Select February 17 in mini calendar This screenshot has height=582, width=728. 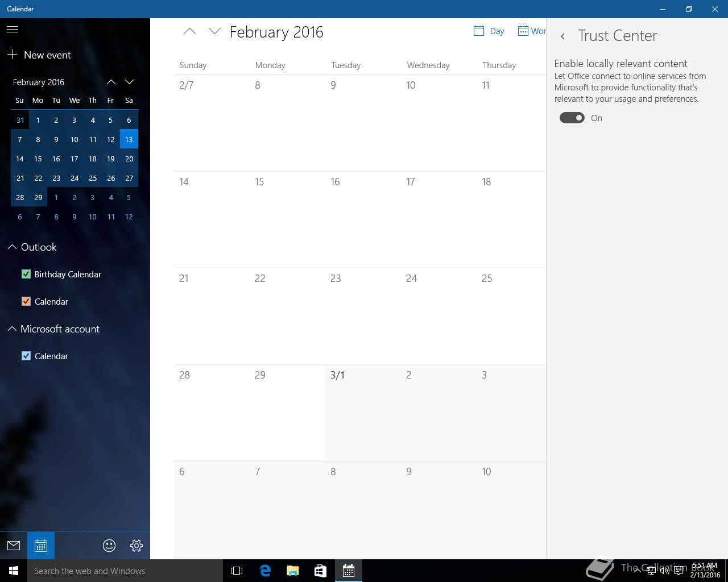75,159
